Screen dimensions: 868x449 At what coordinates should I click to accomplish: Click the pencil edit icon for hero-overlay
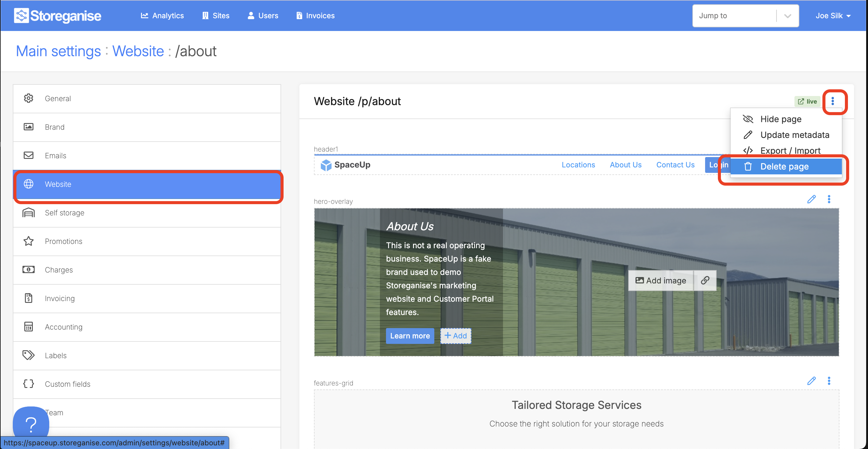coord(811,199)
